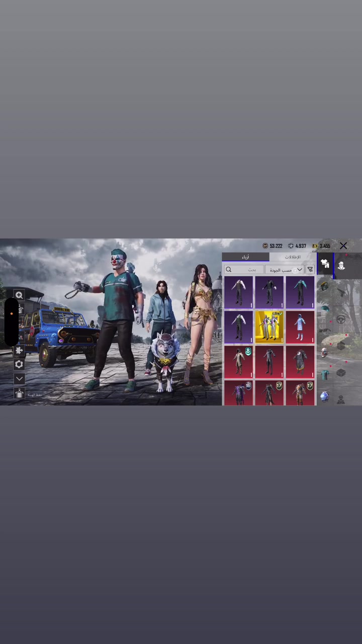
Task: Select the yellow twin-character outfit thumbnail
Action: click(269, 327)
